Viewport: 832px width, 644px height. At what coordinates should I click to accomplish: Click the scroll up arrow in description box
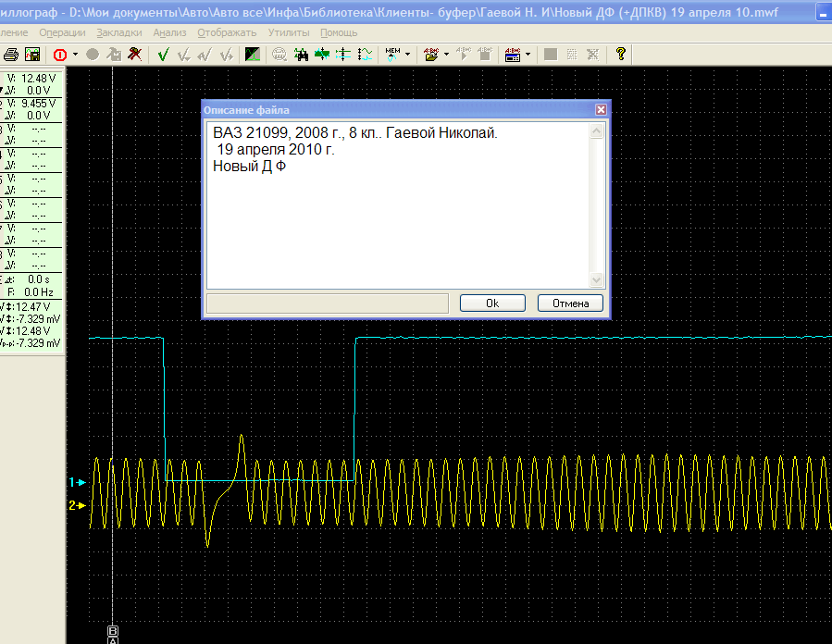597,131
